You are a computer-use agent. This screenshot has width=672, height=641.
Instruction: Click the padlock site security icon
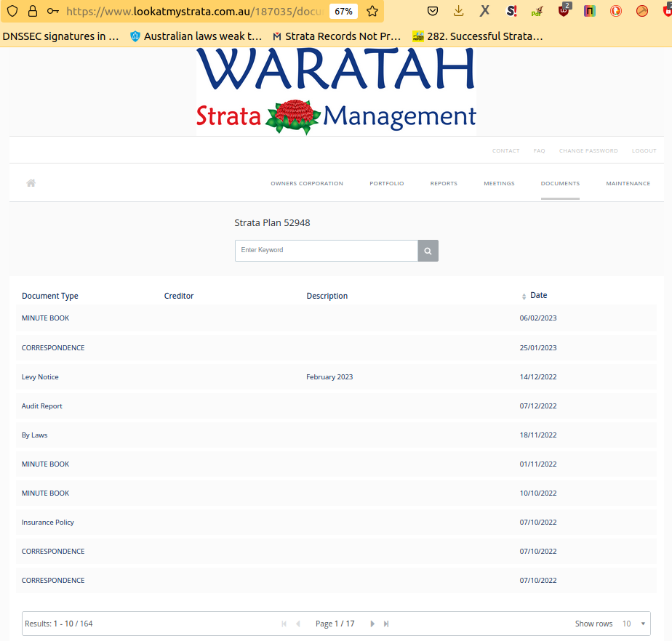pos(33,11)
